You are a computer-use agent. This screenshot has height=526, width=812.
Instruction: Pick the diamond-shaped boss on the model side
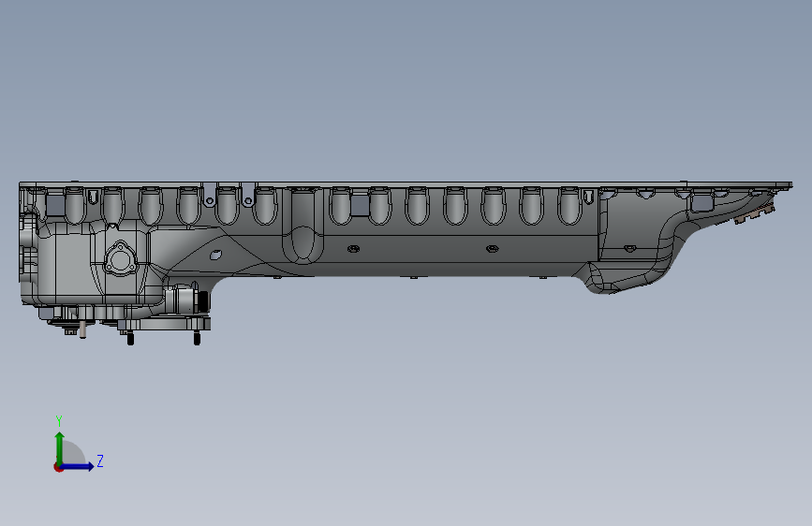click(216, 255)
